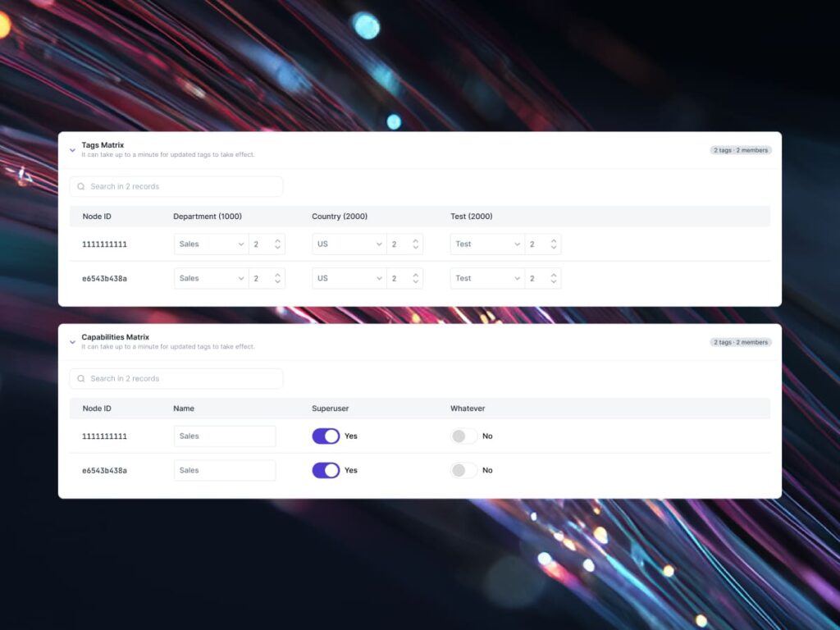The image size is (840, 630).
Task: Click Name field for node e6543b438a
Action: [225, 470]
